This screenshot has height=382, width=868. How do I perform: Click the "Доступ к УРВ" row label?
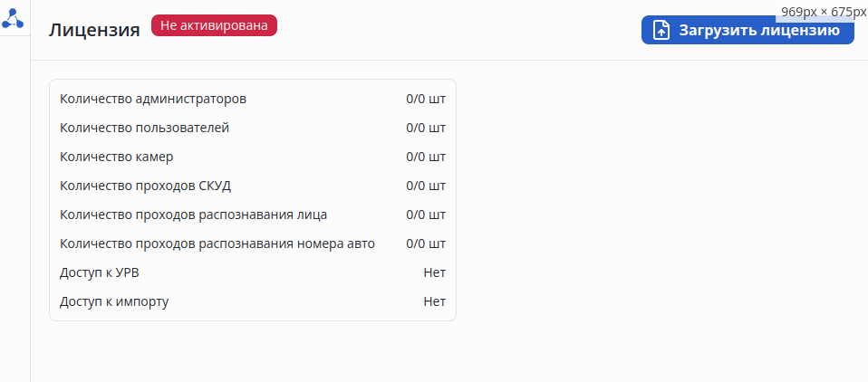tap(100, 272)
